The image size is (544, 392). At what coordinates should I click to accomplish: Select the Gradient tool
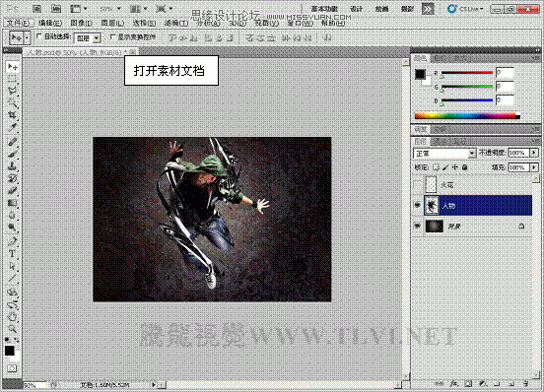click(13, 203)
